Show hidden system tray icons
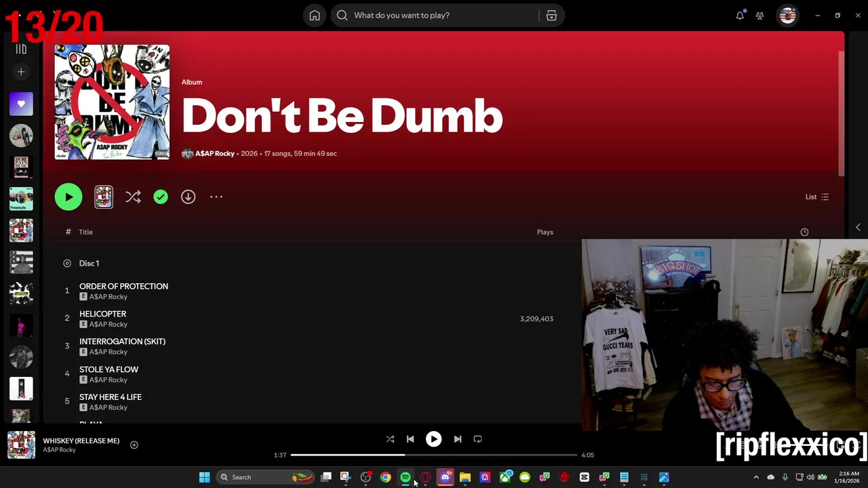The width and height of the screenshot is (868, 488). [x=756, y=477]
